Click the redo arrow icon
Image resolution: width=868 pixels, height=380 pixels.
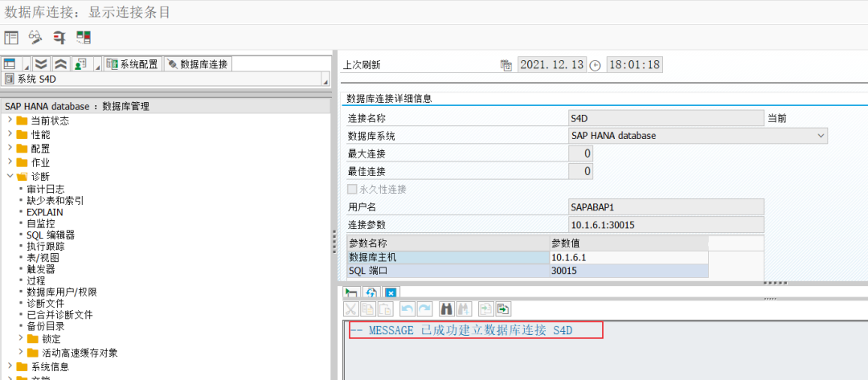424,308
